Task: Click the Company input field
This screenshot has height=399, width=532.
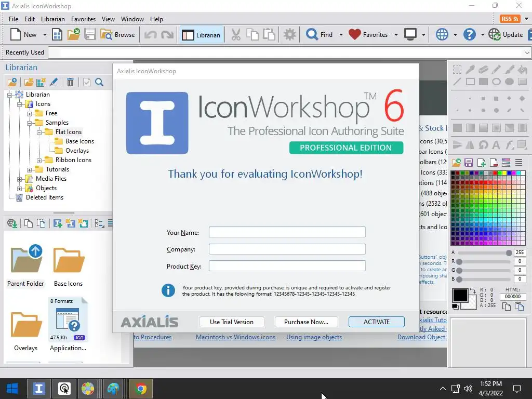Action: [287, 249]
